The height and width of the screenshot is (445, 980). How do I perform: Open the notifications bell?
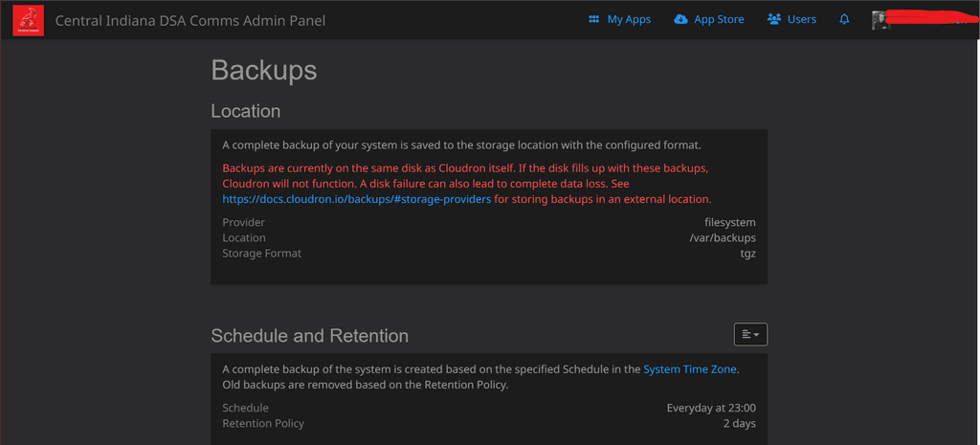pos(844,20)
